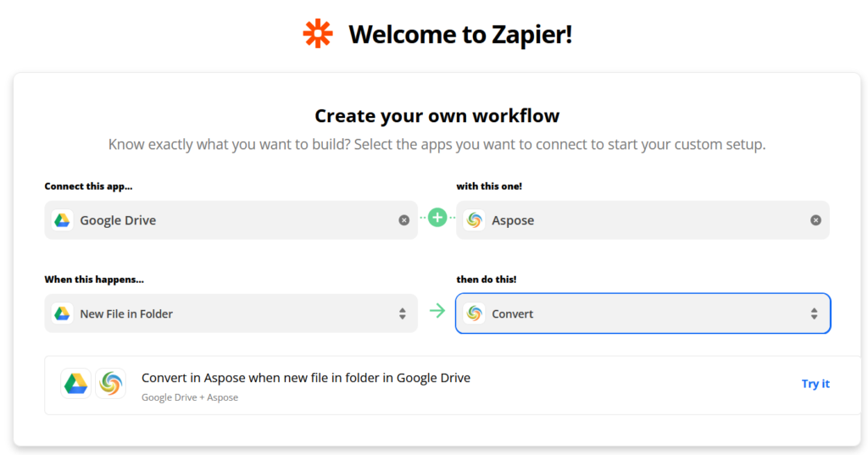This screenshot has width=868, height=455.
Task: Click Aspose icon in the suggested workflow card
Action: point(110,384)
